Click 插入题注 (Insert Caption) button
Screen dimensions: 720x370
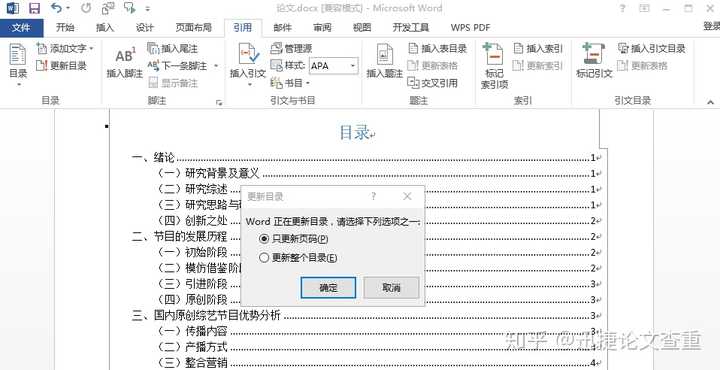pyautogui.click(x=384, y=62)
